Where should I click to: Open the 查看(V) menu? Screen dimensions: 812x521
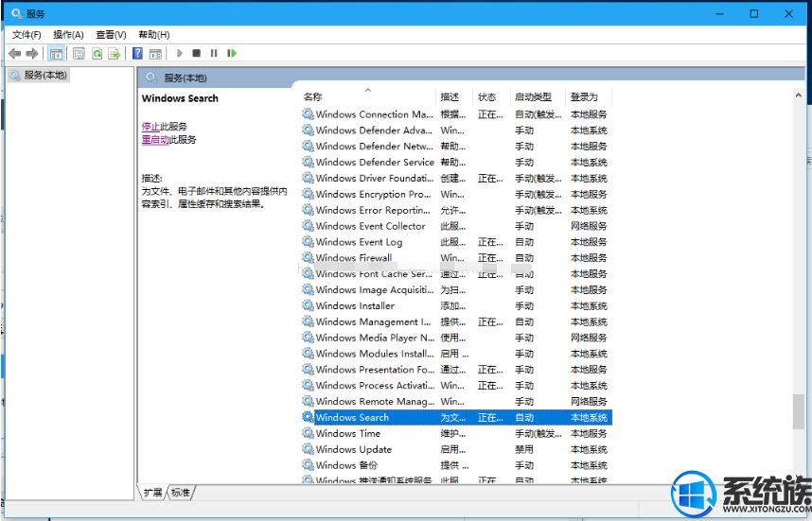pos(111,35)
